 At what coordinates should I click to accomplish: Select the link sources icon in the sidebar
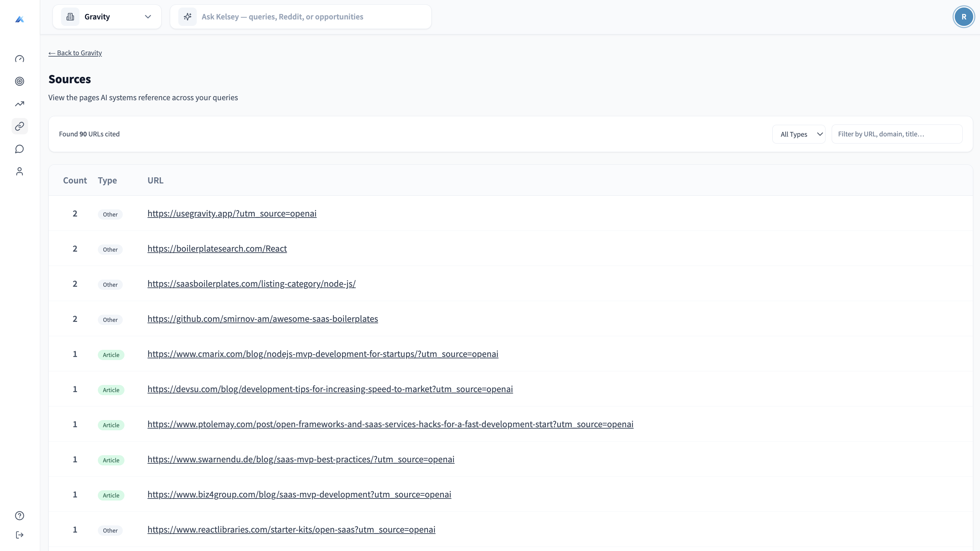click(x=20, y=126)
